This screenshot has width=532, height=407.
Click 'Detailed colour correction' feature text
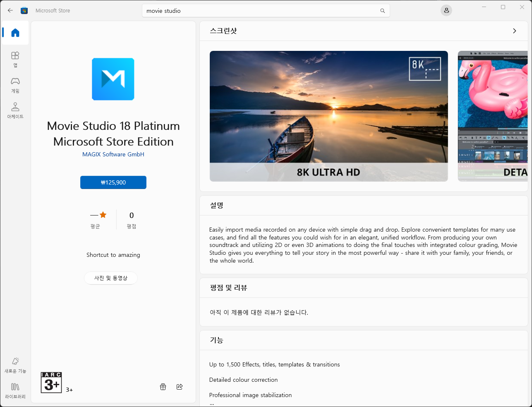click(244, 380)
